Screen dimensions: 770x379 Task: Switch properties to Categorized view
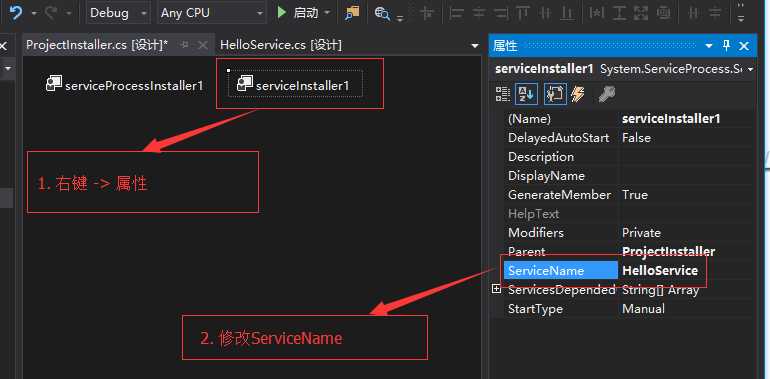click(503, 94)
